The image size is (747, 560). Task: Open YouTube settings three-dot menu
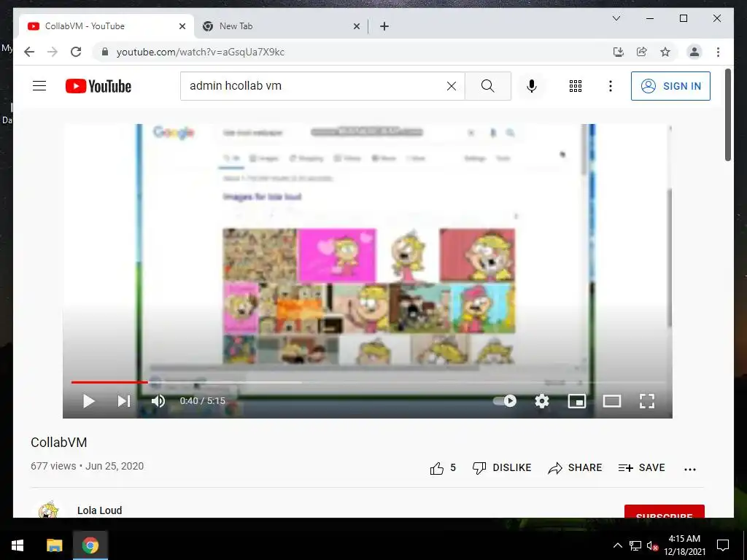pyautogui.click(x=611, y=86)
